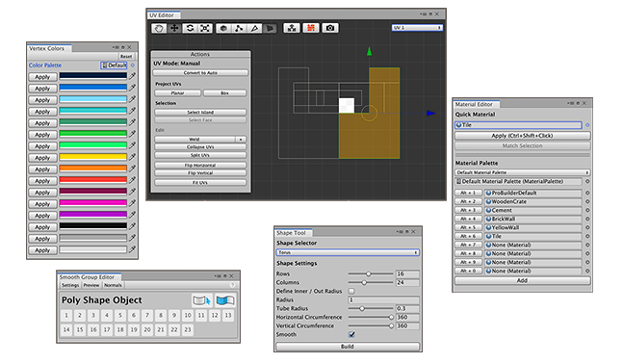Click the Build button in Shape Tool
Viewport: 623px width, 364px height.
(x=348, y=347)
